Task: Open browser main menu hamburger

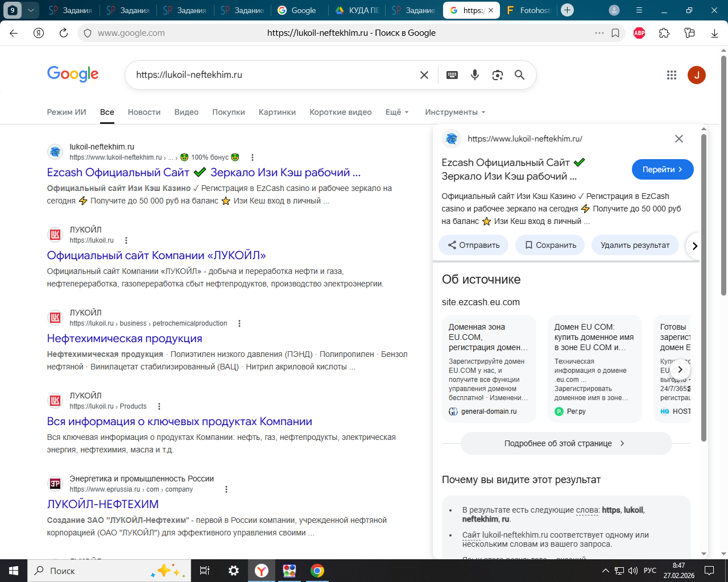Action: pos(639,10)
